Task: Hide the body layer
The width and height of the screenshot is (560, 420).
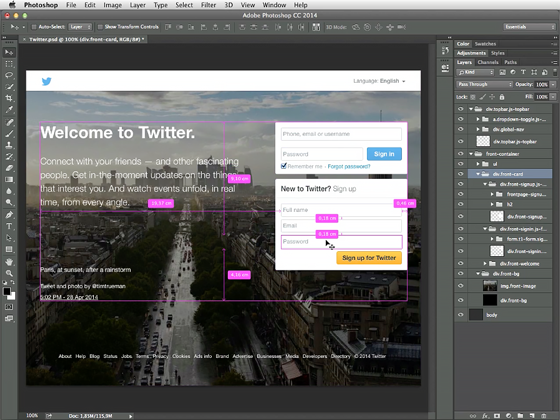Action: 460,315
